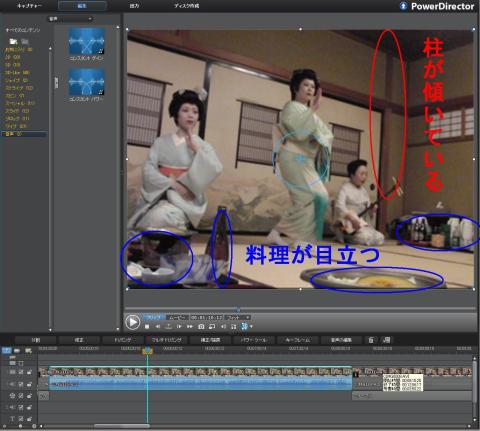
Task: Select the コンスタント ゲイン transition thumbnail
Action: [86, 41]
